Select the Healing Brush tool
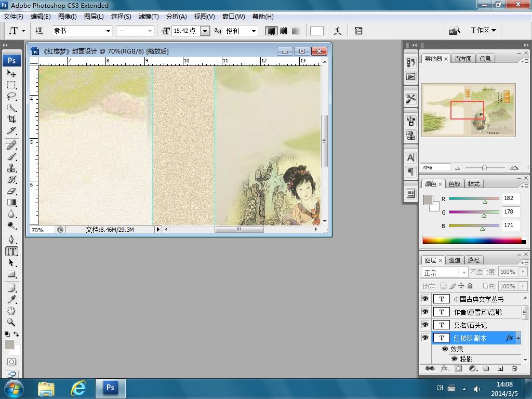The width and height of the screenshot is (532, 399). point(11,145)
